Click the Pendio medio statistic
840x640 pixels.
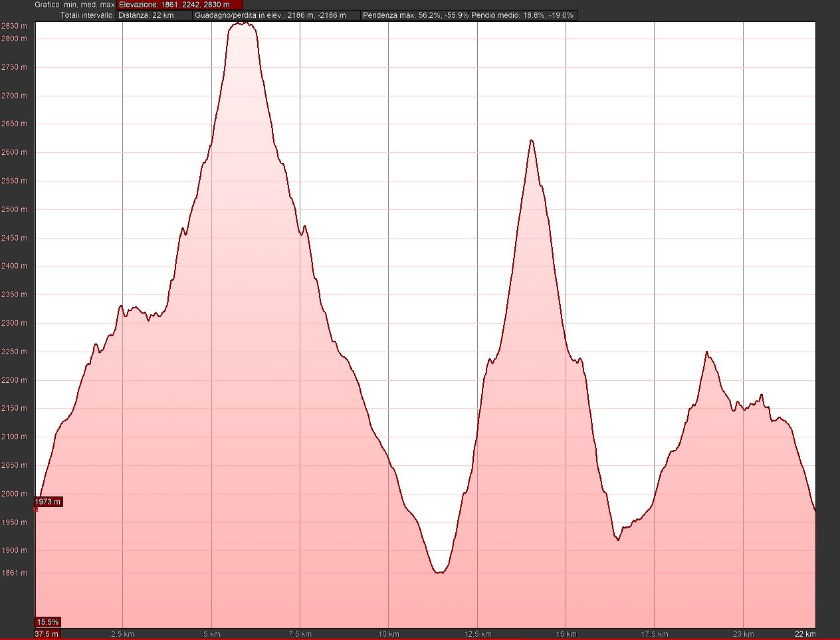[x=523, y=15]
